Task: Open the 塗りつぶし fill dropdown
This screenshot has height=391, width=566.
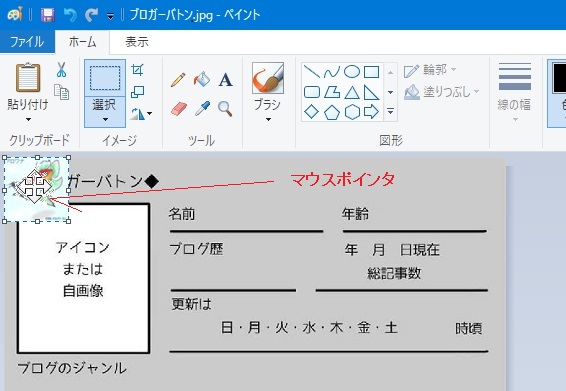Action: pyautogui.click(x=441, y=92)
